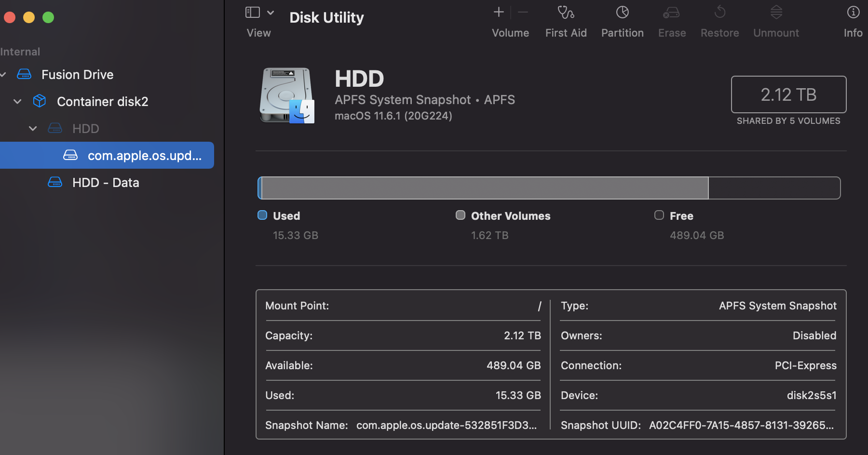The height and width of the screenshot is (455, 868).
Task: Open the Partition pie chart tool
Action: tap(622, 13)
